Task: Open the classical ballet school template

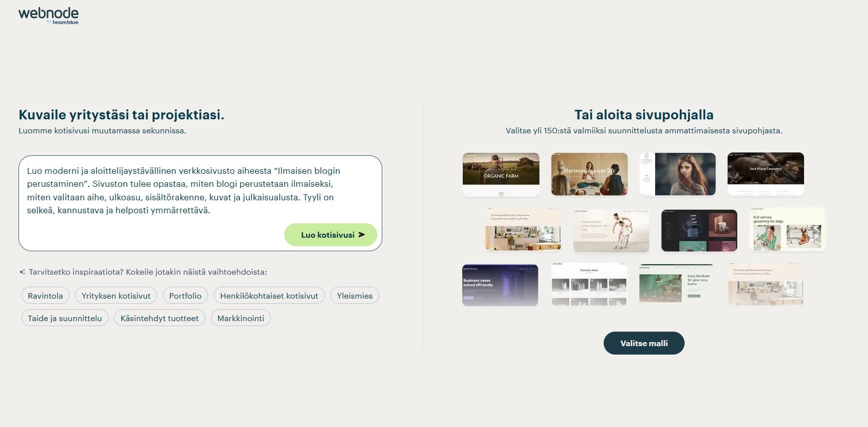Action: tap(611, 231)
